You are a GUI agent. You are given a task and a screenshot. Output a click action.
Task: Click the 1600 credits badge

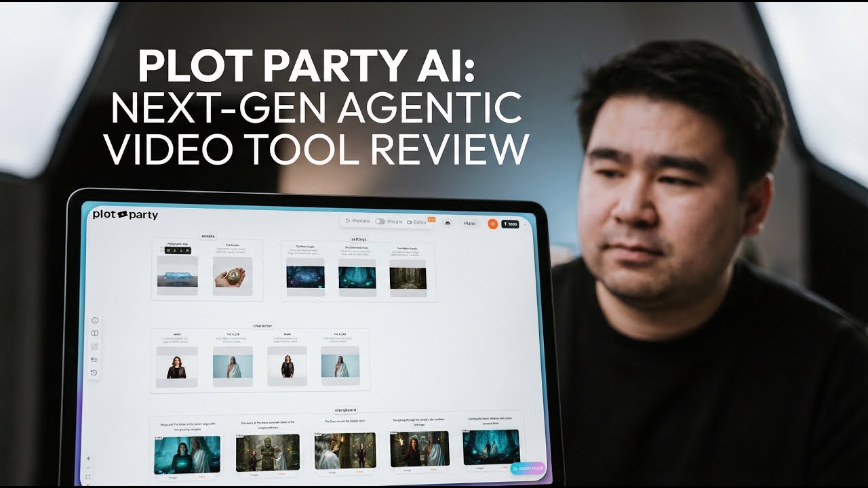pos(510,224)
